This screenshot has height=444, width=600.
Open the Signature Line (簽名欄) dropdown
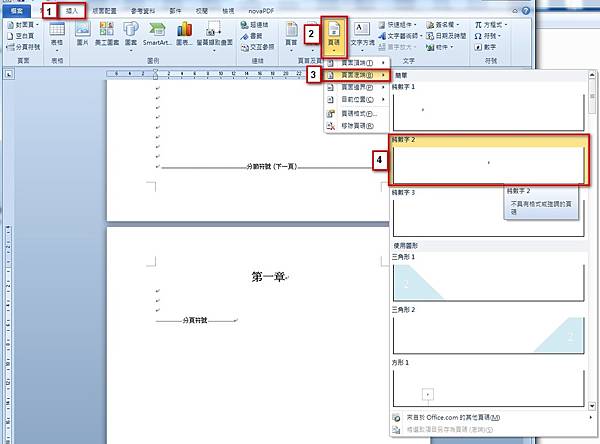point(442,24)
